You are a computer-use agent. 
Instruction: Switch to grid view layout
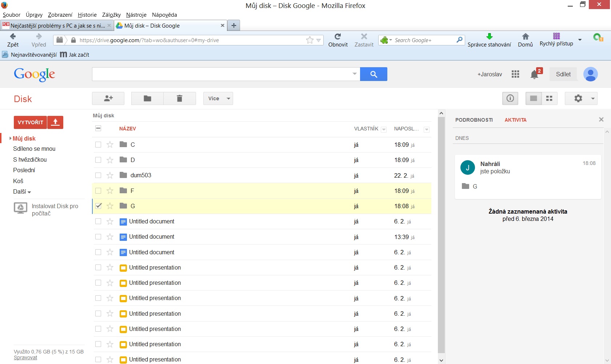pyautogui.click(x=549, y=98)
